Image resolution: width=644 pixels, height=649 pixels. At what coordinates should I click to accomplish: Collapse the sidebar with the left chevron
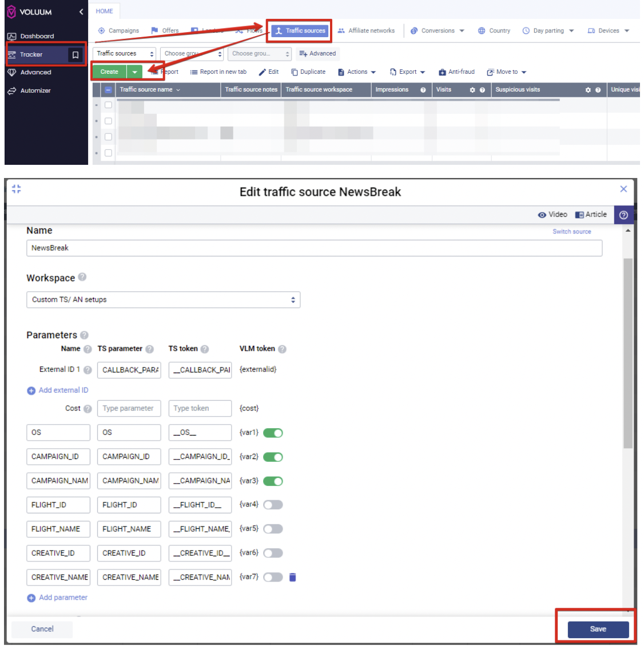click(x=81, y=11)
